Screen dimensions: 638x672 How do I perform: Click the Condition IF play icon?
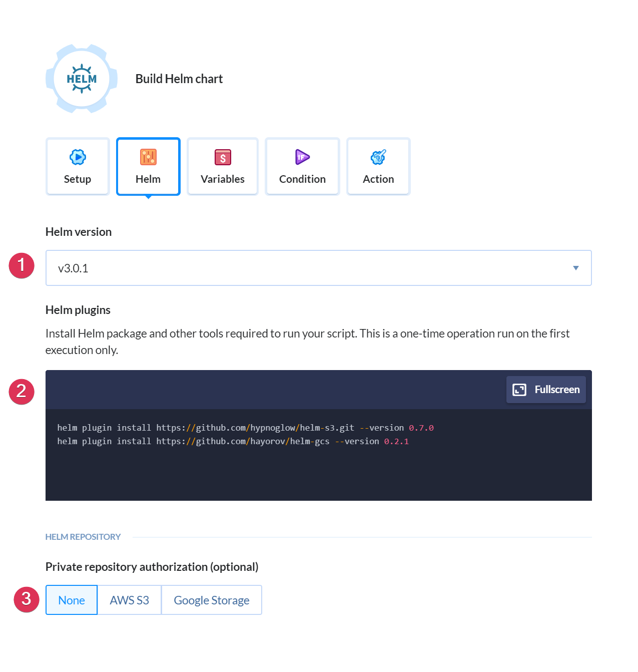(302, 157)
